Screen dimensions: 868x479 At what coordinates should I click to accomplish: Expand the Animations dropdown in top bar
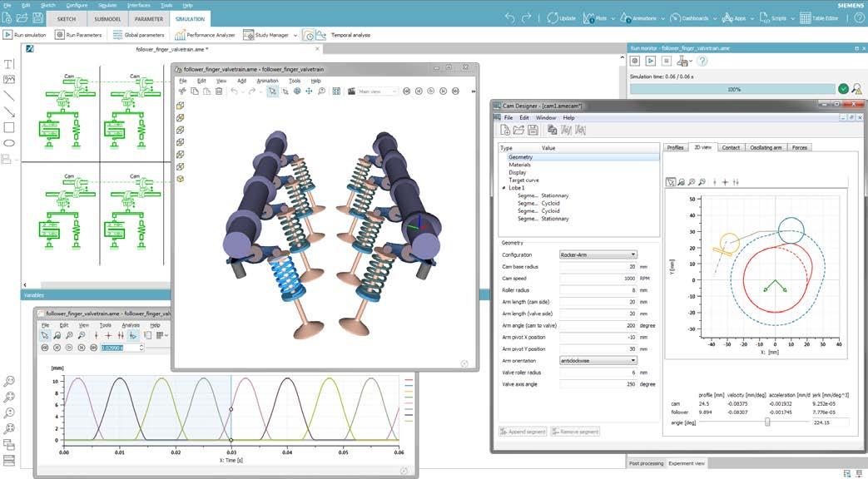(x=662, y=18)
